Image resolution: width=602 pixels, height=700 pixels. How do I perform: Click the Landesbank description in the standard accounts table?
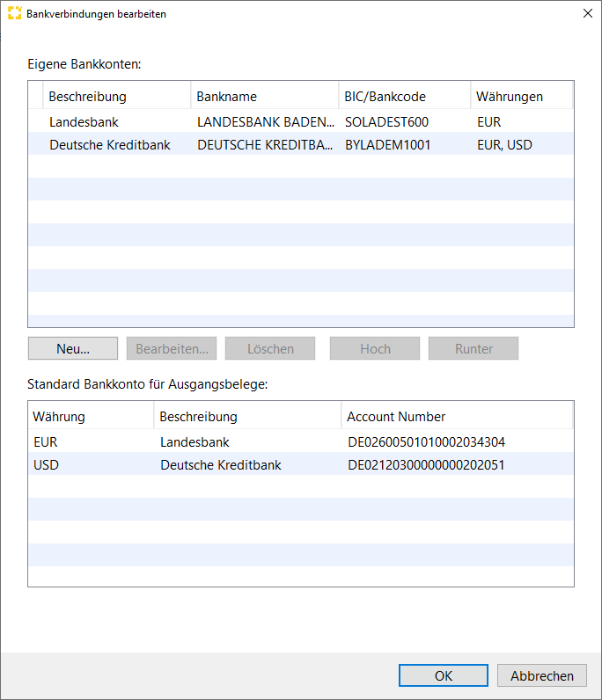(x=195, y=442)
